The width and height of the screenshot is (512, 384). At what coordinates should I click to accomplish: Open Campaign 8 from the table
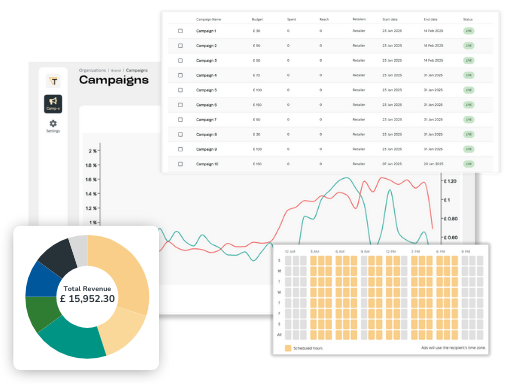click(x=206, y=134)
